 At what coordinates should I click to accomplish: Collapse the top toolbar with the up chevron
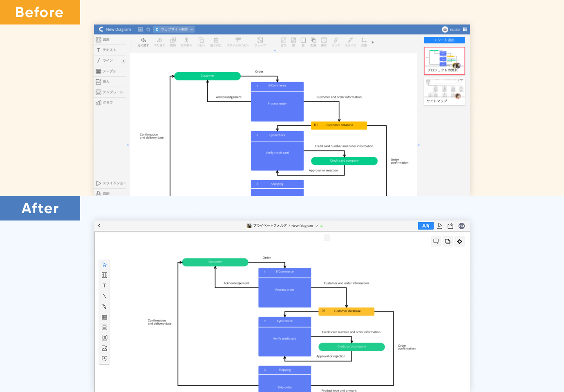[275, 51]
